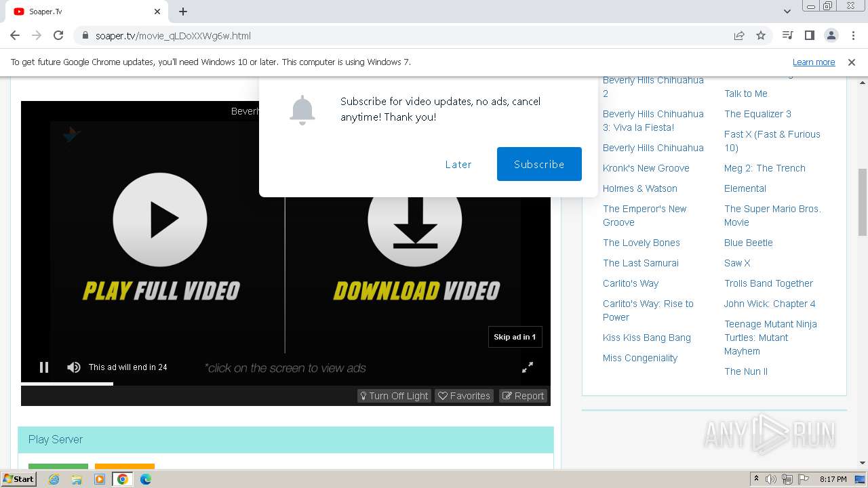Open system volume tray icon
The width and height of the screenshot is (868, 488).
[x=771, y=479]
